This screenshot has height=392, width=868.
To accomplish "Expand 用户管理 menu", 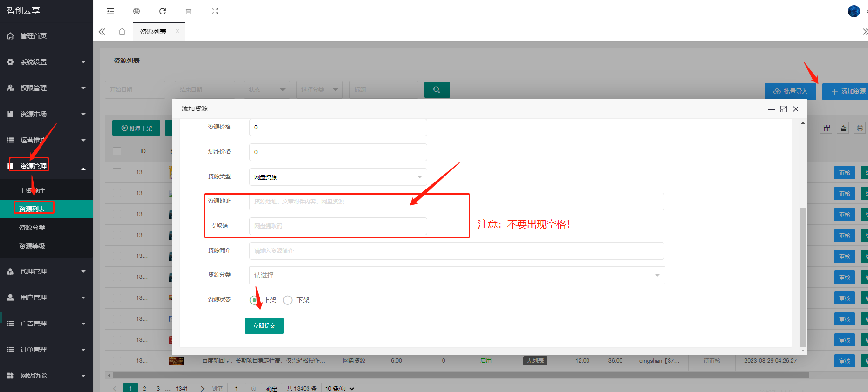I will click(46, 297).
